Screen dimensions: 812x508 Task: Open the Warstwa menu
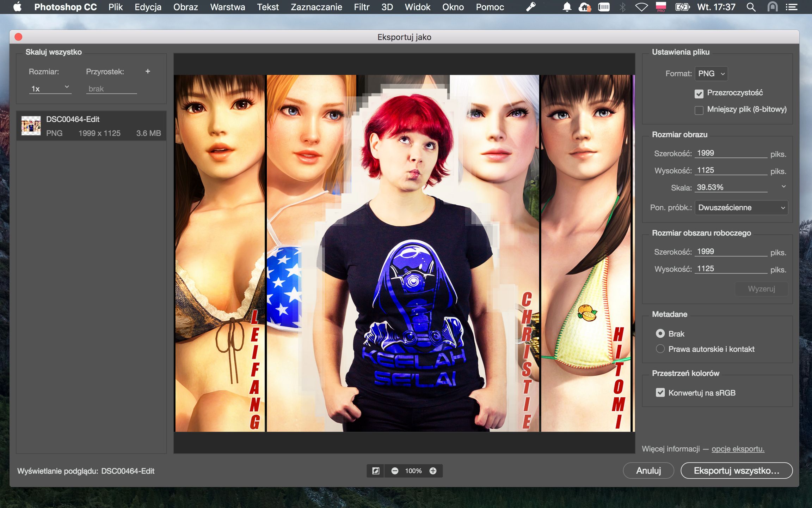[227, 7]
